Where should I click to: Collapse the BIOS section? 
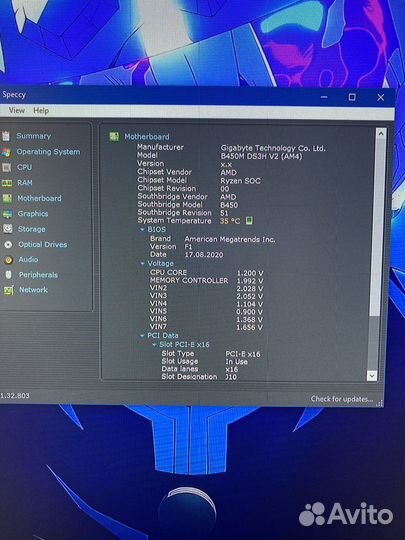click(142, 230)
